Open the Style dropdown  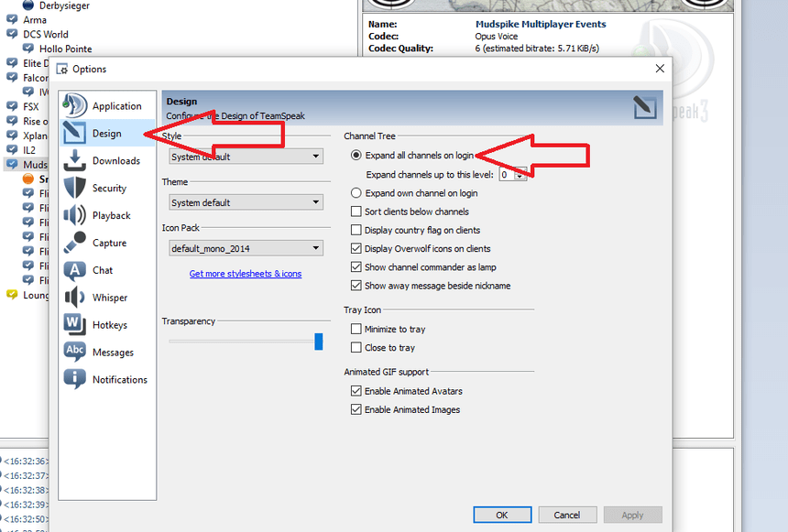tap(246, 157)
